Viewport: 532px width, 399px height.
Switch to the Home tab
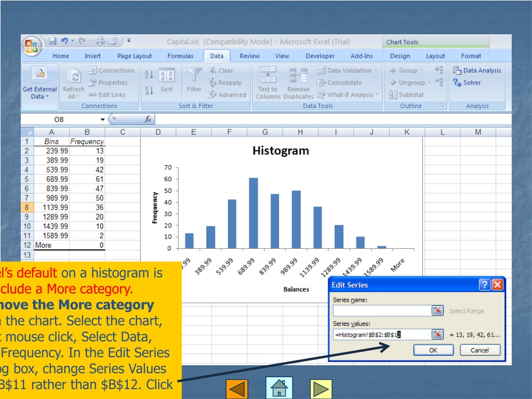(61, 56)
